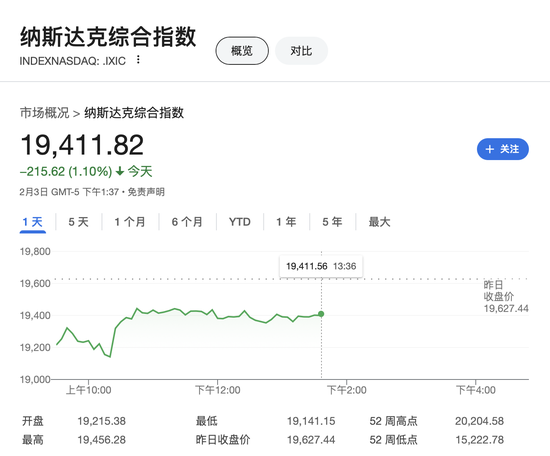Click the 昨日收盘价 value in the stats table
This screenshot has width=550, height=456.
tap(311, 440)
